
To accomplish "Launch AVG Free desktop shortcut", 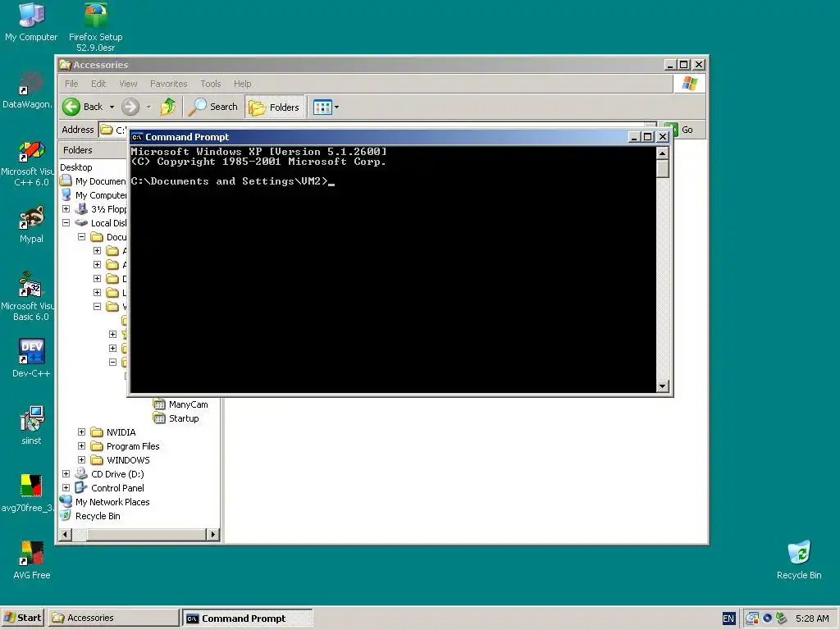I will (x=31, y=560).
